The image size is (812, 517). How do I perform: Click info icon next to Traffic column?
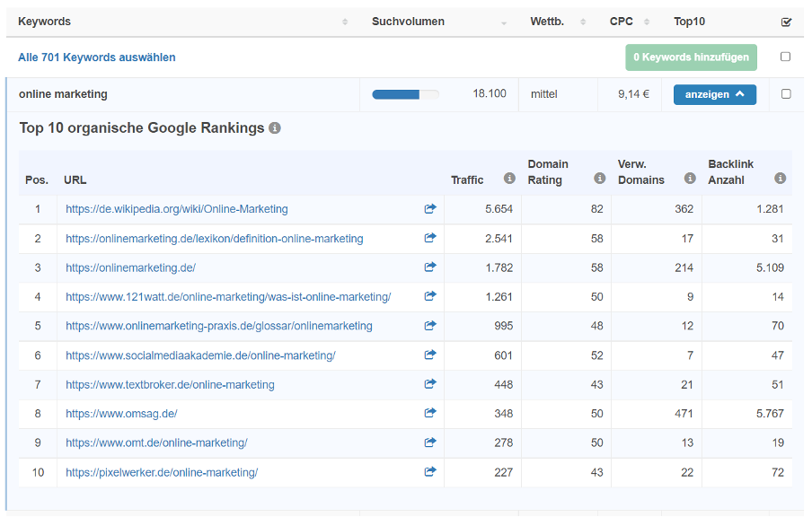click(509, 180)
